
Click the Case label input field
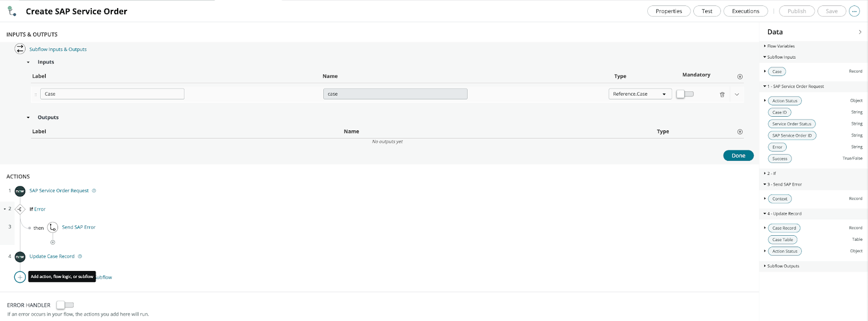112,94
